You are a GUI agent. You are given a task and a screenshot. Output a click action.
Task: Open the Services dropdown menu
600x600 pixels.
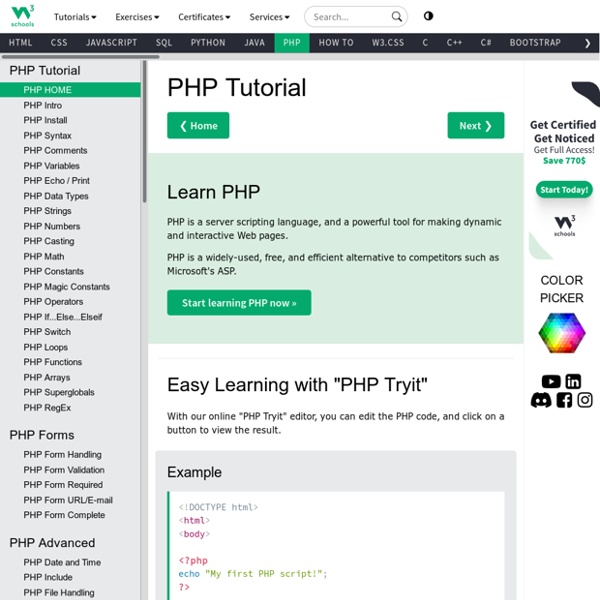click(269, 17)
